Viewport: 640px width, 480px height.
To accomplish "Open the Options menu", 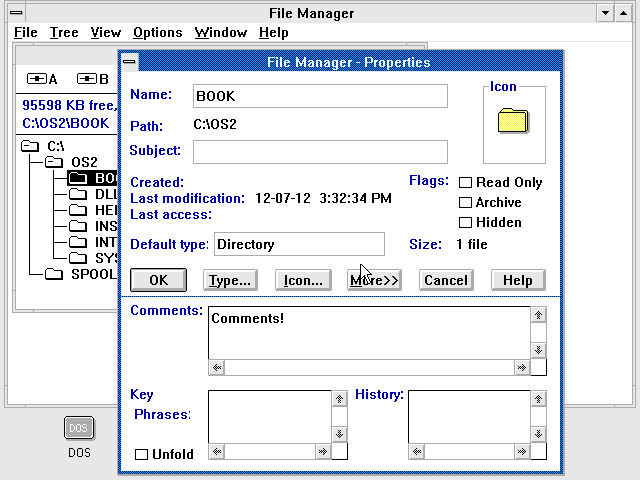I will [x=158, y=32].
